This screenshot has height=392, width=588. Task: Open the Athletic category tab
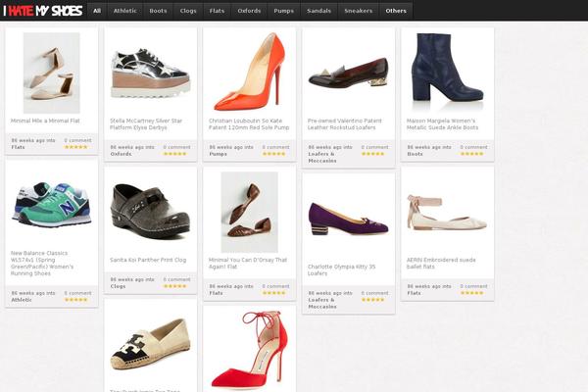(125, 11)
